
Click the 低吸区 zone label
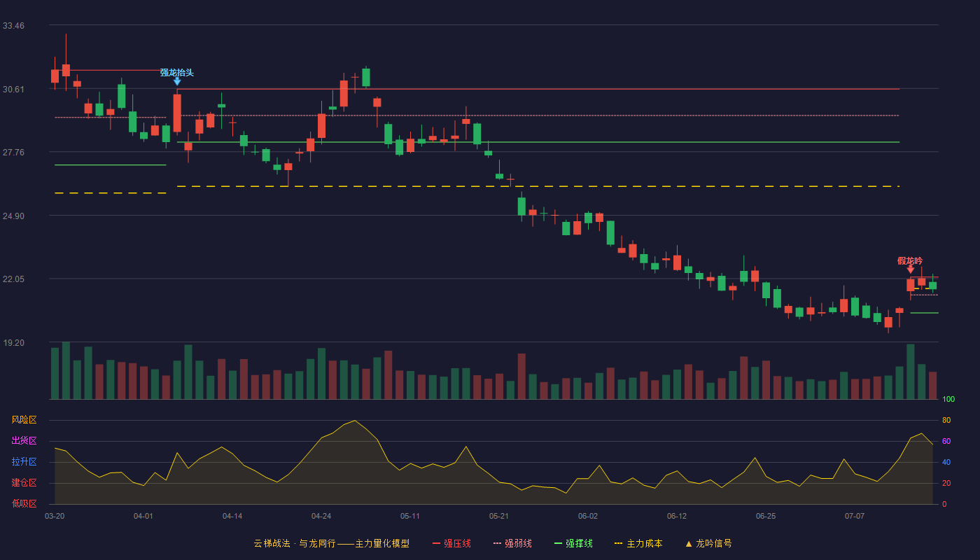[24, 504]
